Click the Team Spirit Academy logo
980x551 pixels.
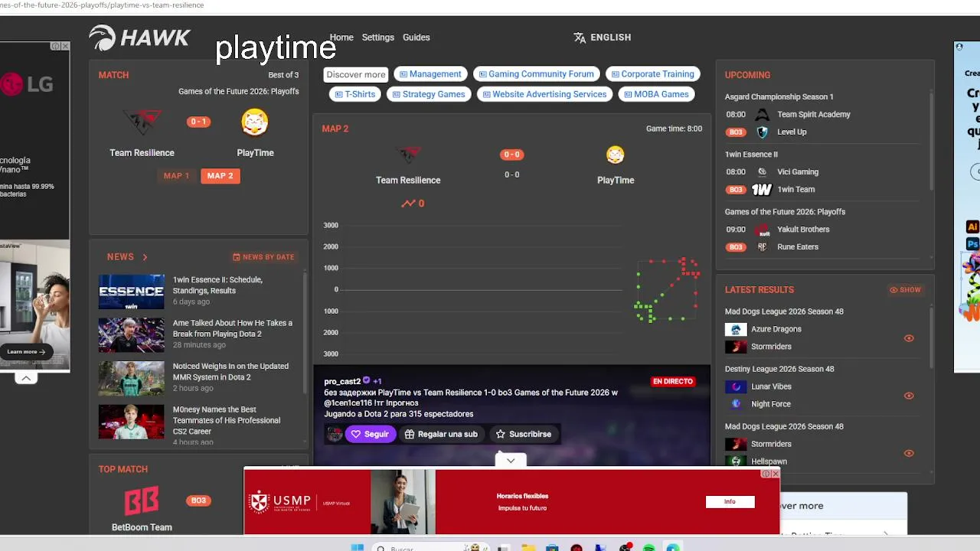(x=762, y=115)
